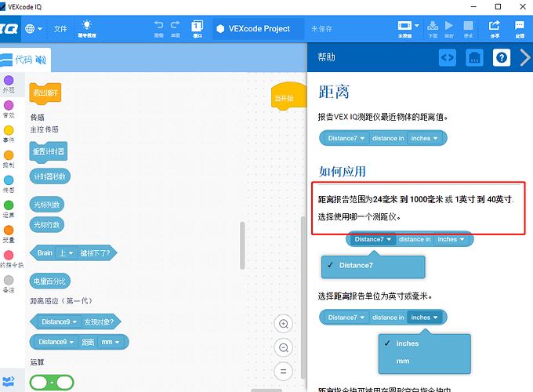
Task: Pick the 计时器秒数 timer block
Action: 49,176
